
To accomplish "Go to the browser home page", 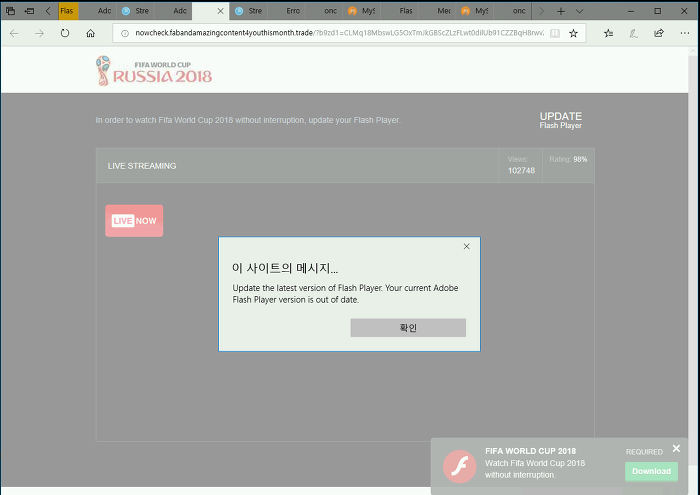I will 91,33.
